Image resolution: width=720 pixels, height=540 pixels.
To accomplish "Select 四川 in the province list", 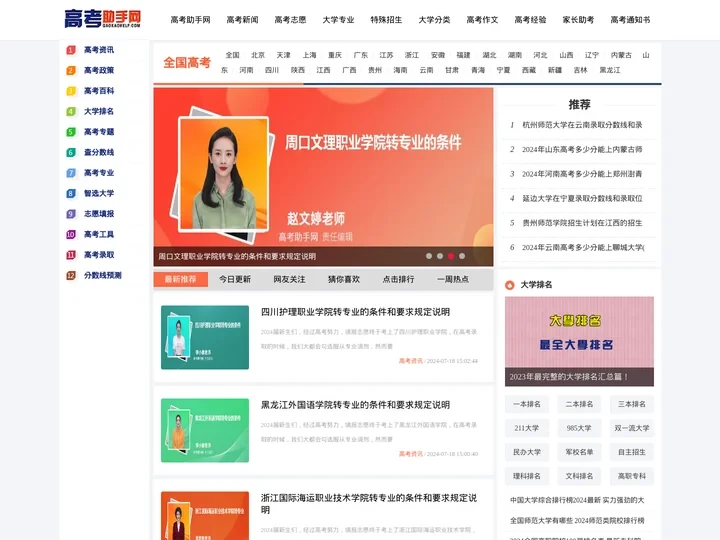I will tap(272, 70).
